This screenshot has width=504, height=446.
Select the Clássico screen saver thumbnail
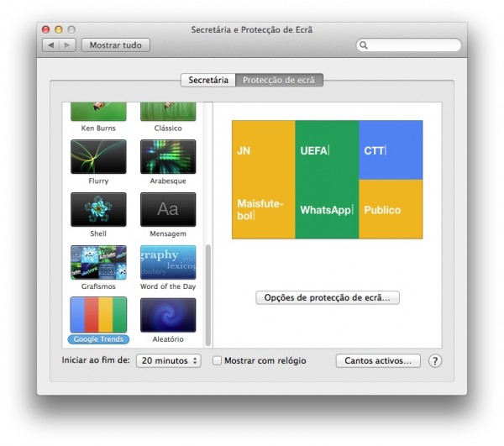pos(168,111)
